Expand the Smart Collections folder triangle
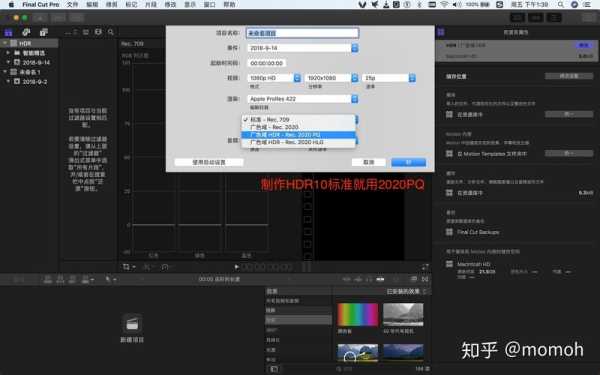The width and height of the screenshot is (600, 375). click(x=8, y=53)
